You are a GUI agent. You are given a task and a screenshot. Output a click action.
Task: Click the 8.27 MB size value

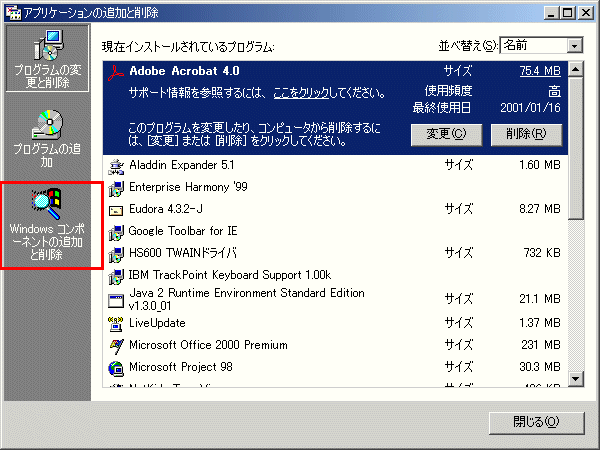click(x=540, y=209)
